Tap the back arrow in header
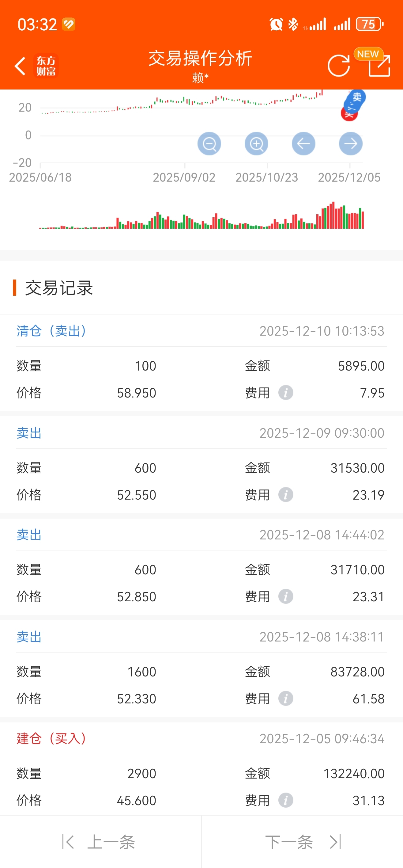The width and height of the screenshot is (403, 868). coord(20,66)
